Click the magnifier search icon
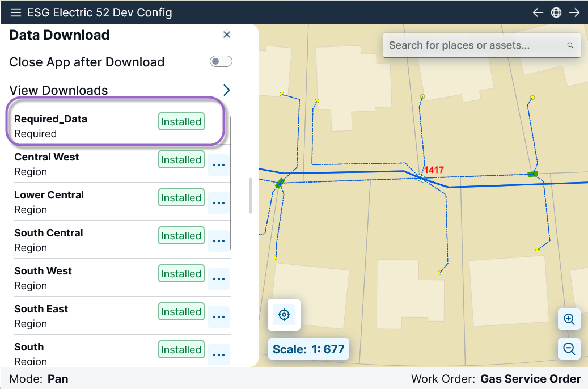This screenshot has height=389, width=588. [x=570, y=45]
